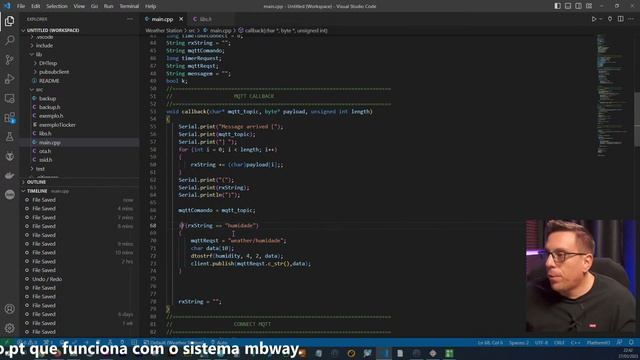Open the View menu
Image resolution: width=640 pixels, height=360 pixels.
coord(79,6)
